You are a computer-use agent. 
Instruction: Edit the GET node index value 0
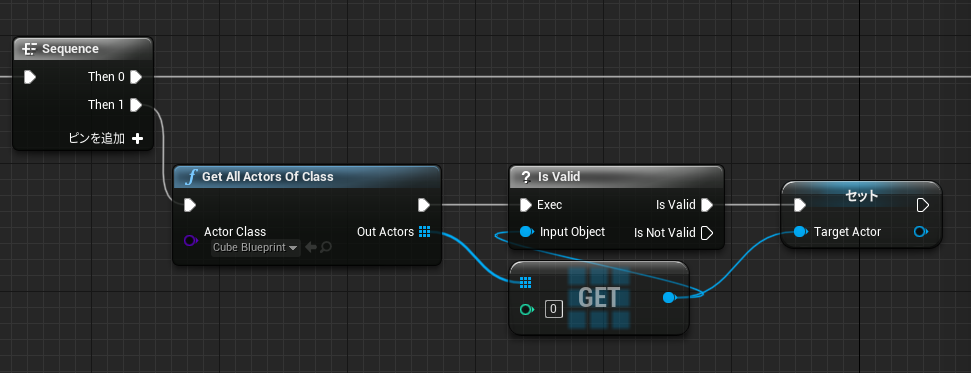click(554, 309)
